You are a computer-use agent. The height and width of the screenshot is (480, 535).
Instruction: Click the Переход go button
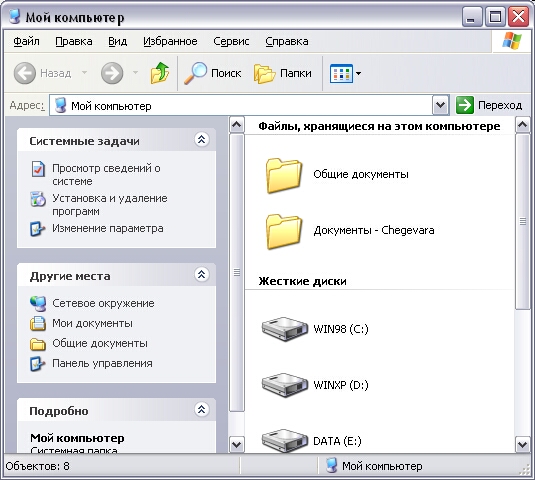[489, 105]
